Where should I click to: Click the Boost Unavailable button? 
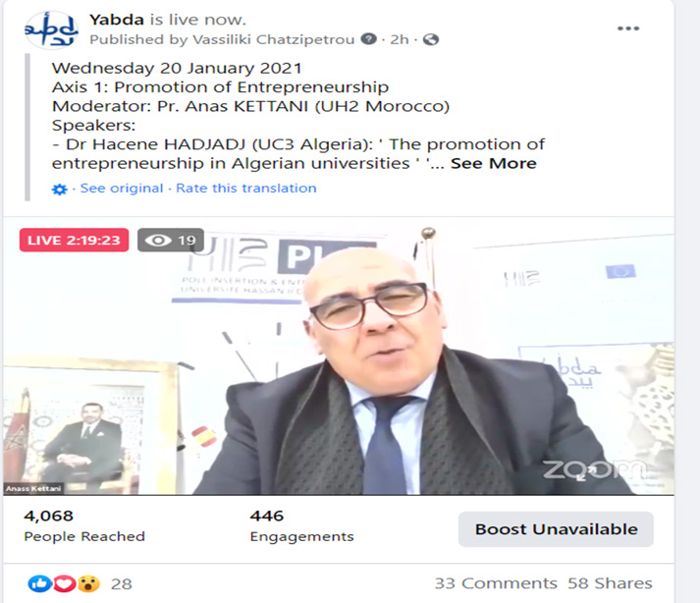(x=556, y=529)
